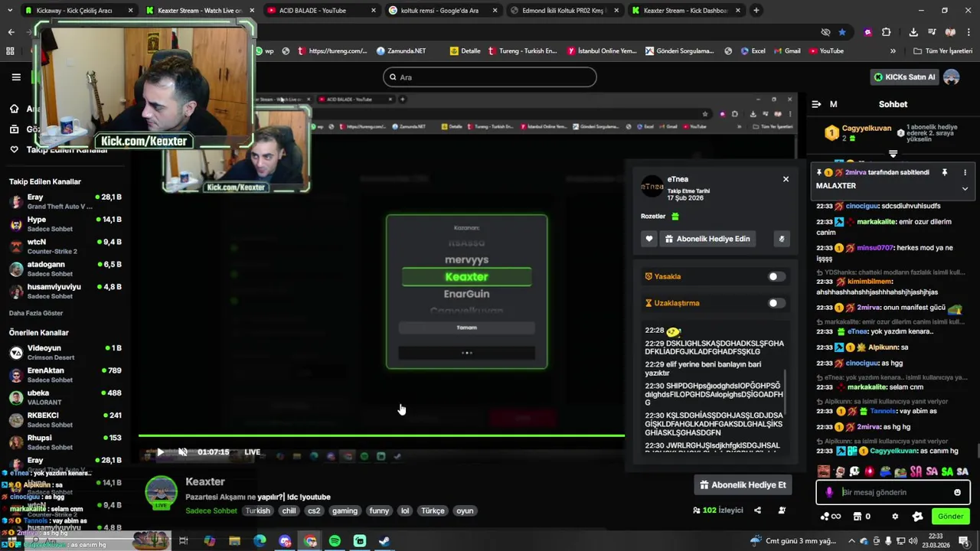
Task: Close the eTnea user card
Action: [786, 179]
